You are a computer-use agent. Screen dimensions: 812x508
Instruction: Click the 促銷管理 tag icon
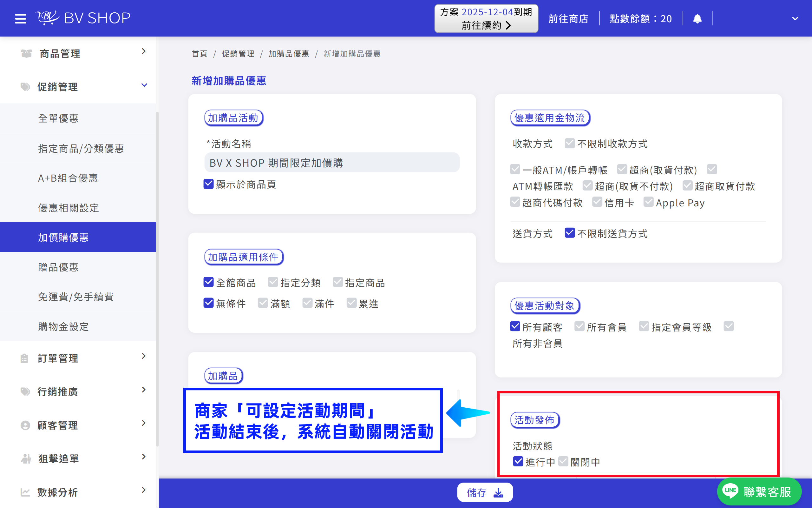(25, 87)
